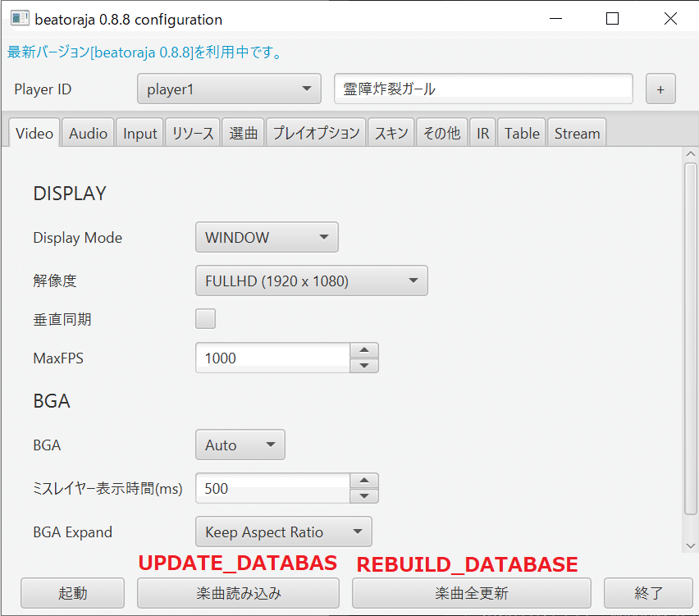Image resolution: width=699 pixels, height=616 pixels.
Task: Open the Stream tab
Action: 577,132
